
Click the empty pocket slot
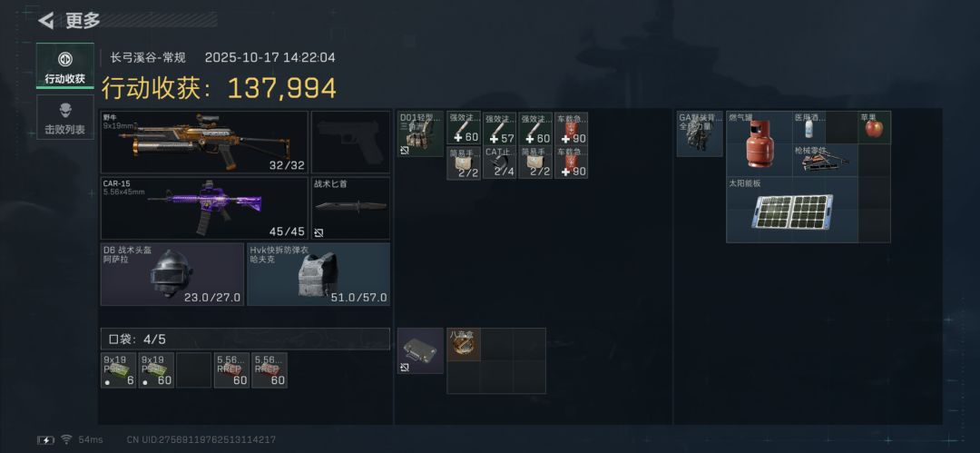click(x=194, y=370)
